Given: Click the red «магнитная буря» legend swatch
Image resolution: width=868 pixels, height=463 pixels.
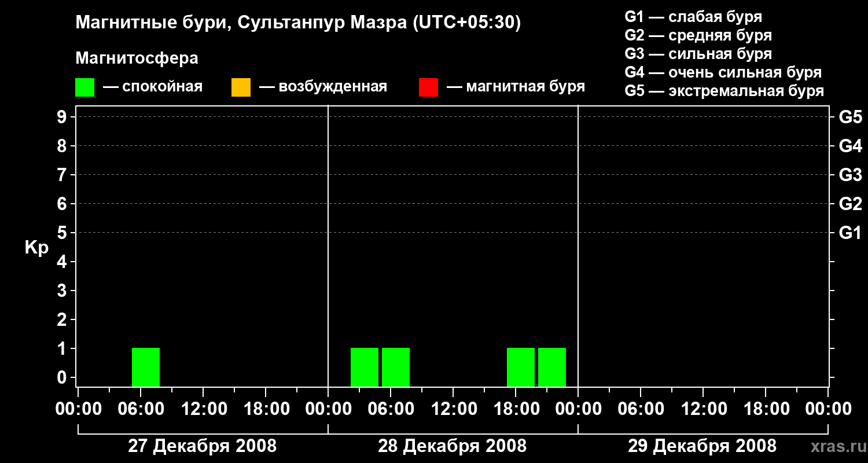Looking at the screenshot, I should [x=428, y=87].
